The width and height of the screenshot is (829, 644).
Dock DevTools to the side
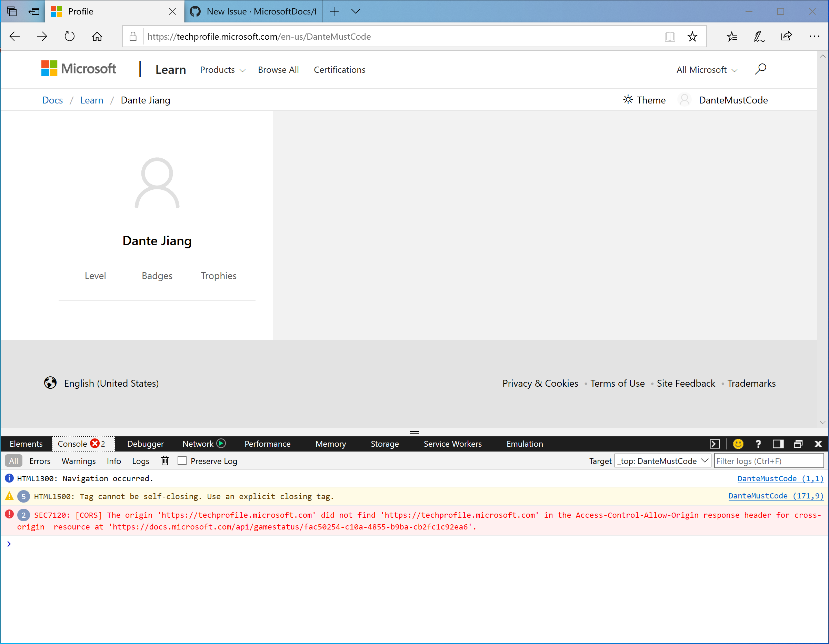[778, 444]
